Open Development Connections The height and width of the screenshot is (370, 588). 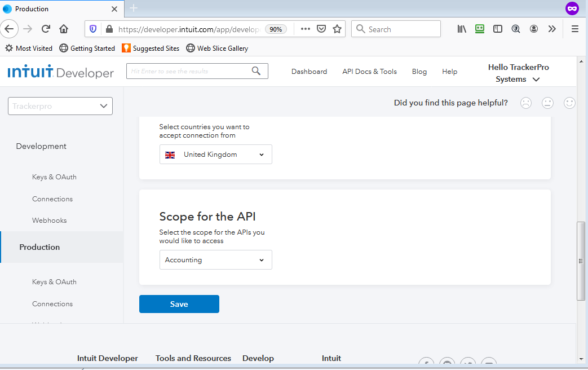(52, 199)
